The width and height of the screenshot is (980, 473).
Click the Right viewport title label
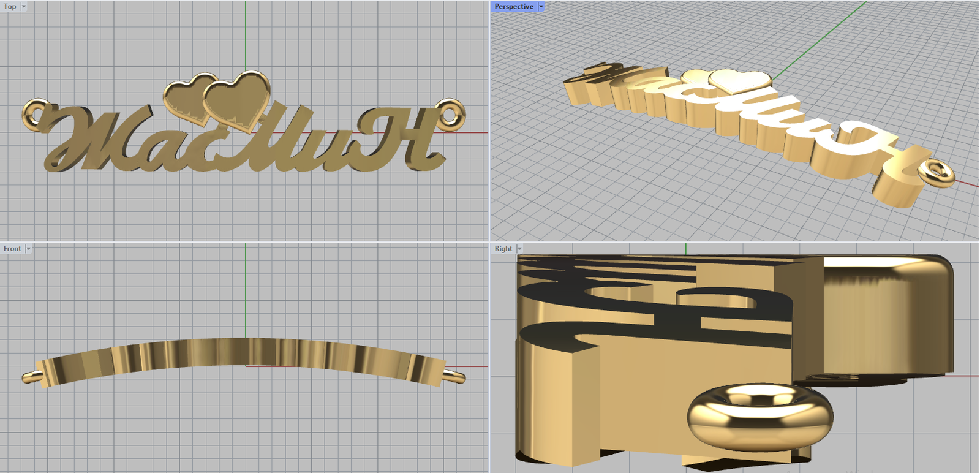pos(503,249)
